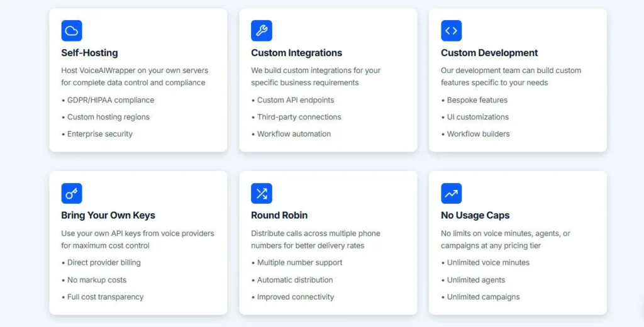Select the Unlimited campaigns list item
The image size is (644, 327).
point(483,297)
